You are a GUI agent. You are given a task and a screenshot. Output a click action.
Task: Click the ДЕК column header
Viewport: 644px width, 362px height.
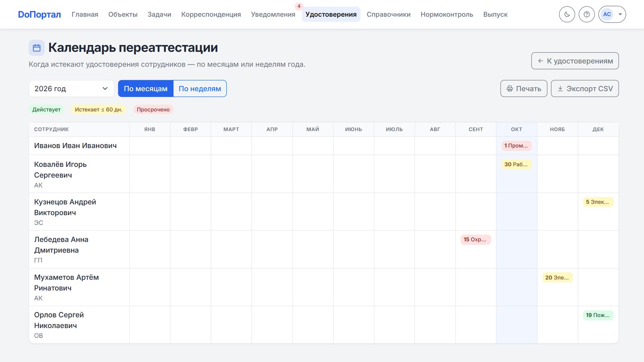coord(598,129)
